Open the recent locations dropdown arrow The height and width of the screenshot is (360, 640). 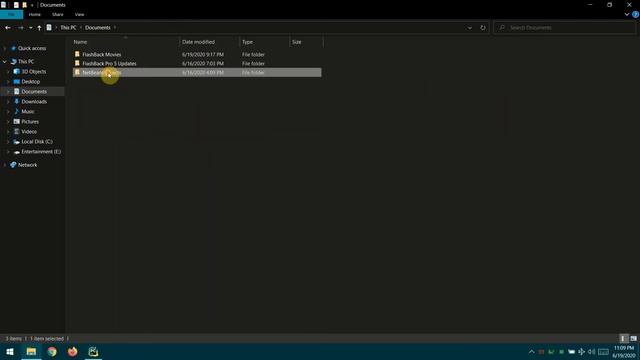pyautogui.click(x=31, y=28)
